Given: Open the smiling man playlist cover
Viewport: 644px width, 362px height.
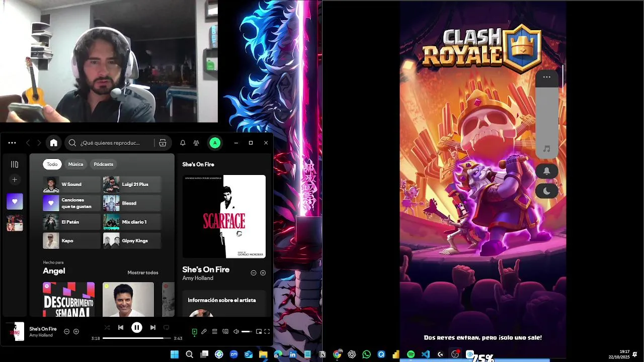Looking at the screenshot, I should [x=128, y=299].
